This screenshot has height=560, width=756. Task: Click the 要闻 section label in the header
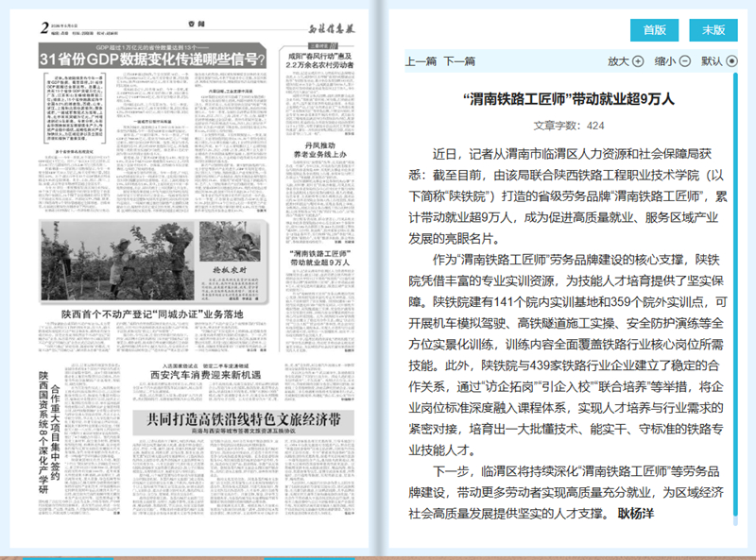click(197, 24)
